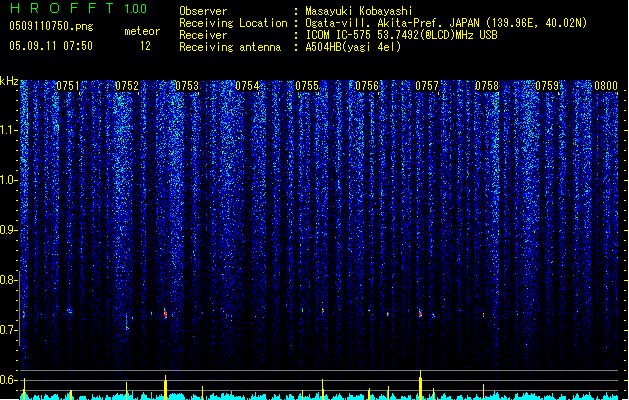Click the 0755 time marker
The image size is (629, 400).
pos(307,86)
